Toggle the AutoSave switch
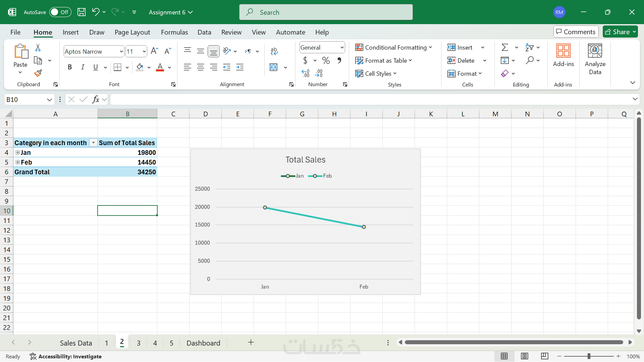Screen dimensions: 644x362 [x=60, y=12]
